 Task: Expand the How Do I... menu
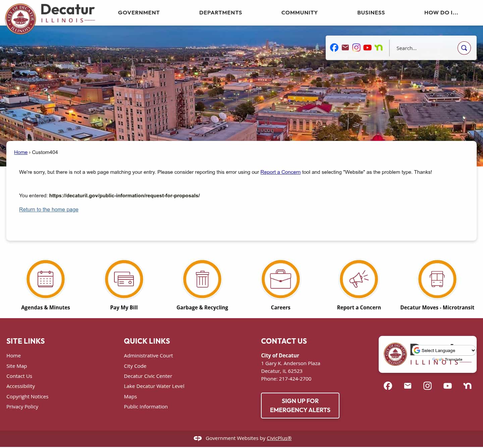441,13
